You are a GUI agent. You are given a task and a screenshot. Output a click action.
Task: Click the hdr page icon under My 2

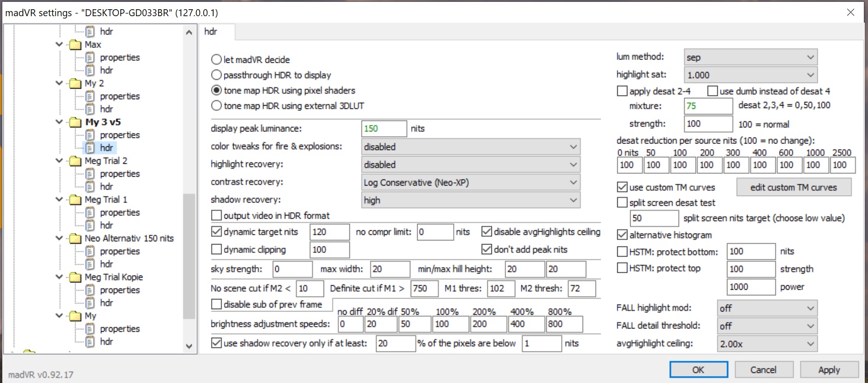pos(90,109)
